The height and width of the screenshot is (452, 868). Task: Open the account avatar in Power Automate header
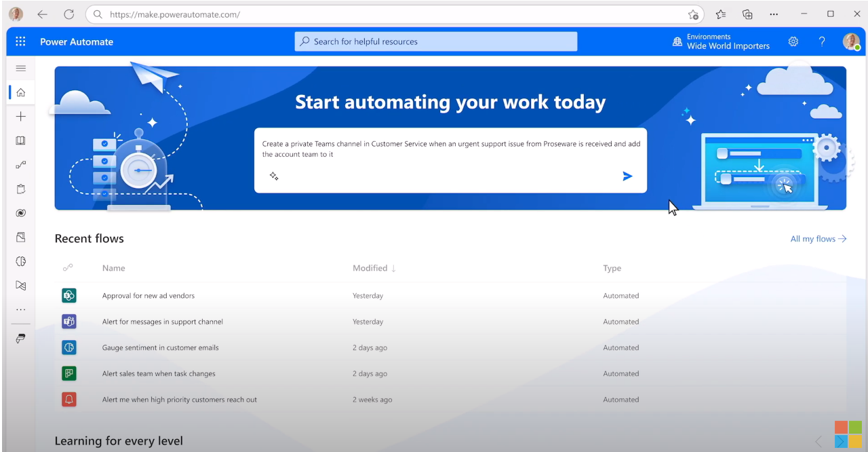pos(851,41)
